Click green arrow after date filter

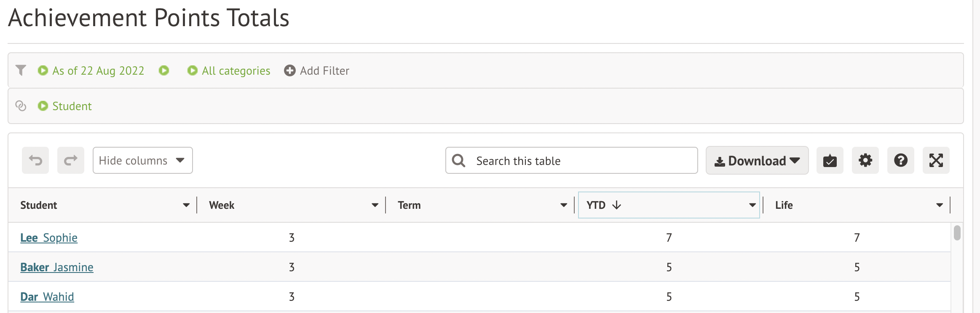click(164, 70)
